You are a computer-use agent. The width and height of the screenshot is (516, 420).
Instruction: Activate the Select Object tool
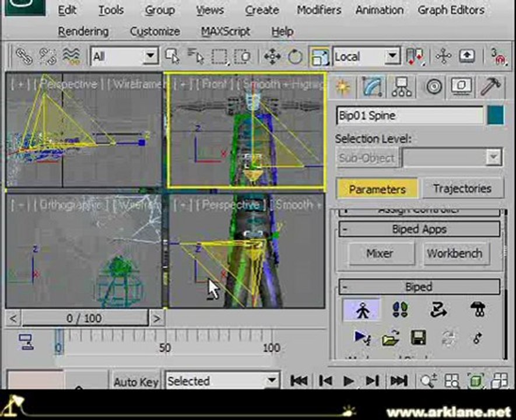[x=173, y=57]
